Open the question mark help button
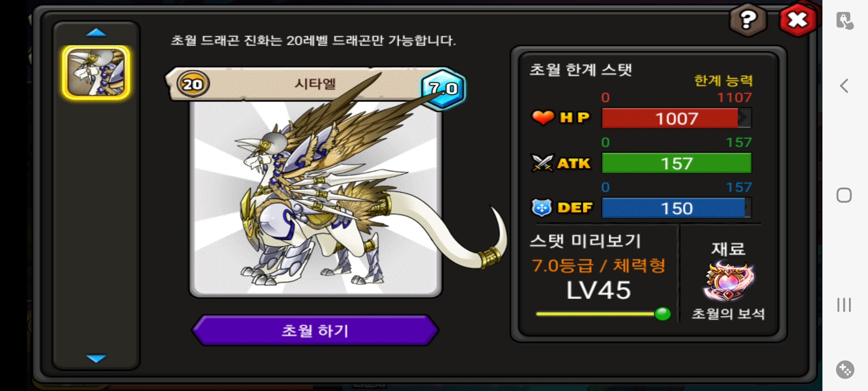Image resolution: width=868 pixels, height=391 pixels. pyautogui.click(x=748, y=20)
